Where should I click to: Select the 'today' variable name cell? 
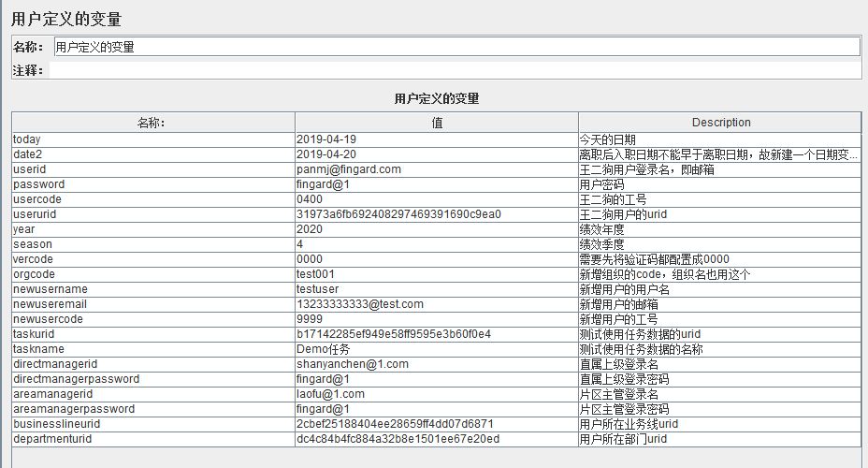pos(153,139)
